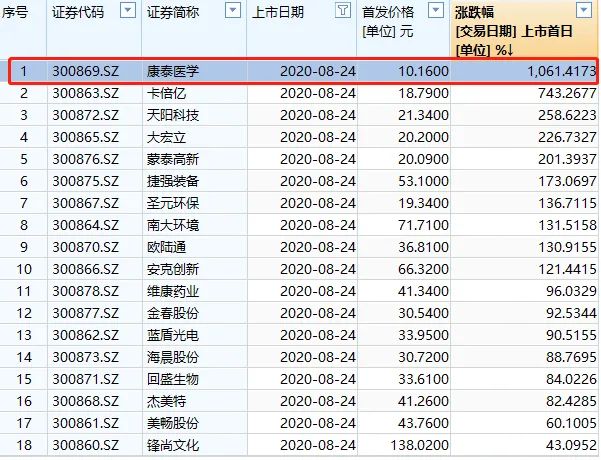Click security code 300869.SZ
This screenshot has height=460, width=601.
pos(85,71)
